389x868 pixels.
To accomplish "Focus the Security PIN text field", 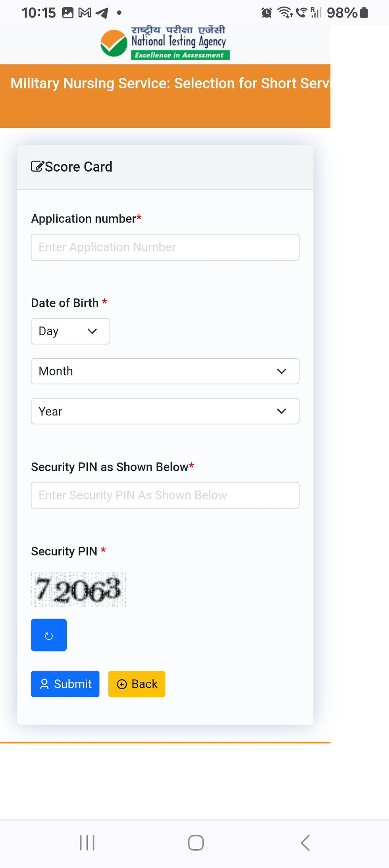I will (x=165, y=495).
